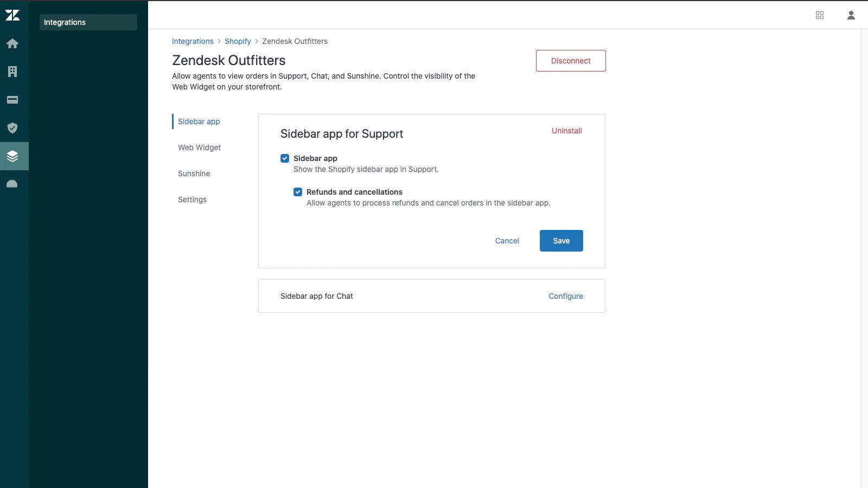Uncheck the Sidebar app checkbox
The image size is (868, 488).
point(285,158)
